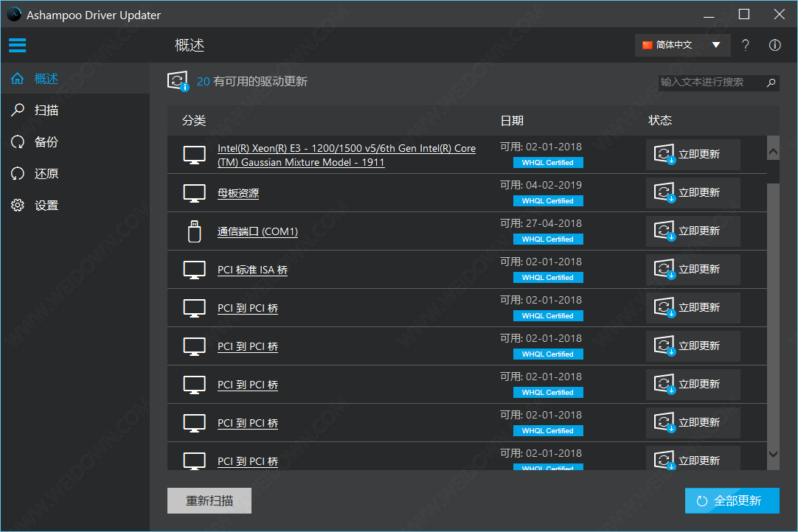
Task: Click the scrollbar down arrow of the driver list
Action: pyautogui.click(x=773, y=454)
